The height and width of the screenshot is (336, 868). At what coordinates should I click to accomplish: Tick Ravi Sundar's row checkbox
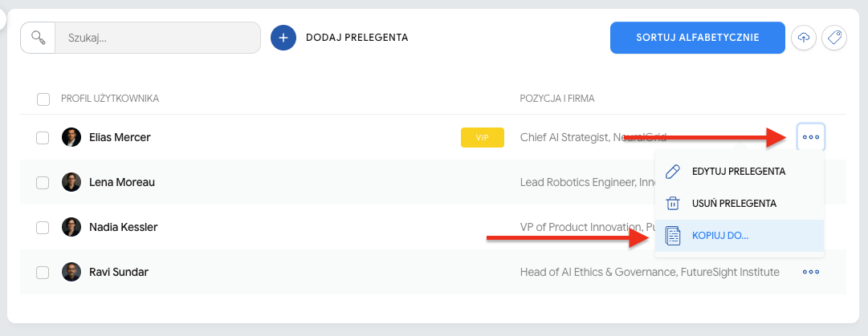[x=43, y=272]
